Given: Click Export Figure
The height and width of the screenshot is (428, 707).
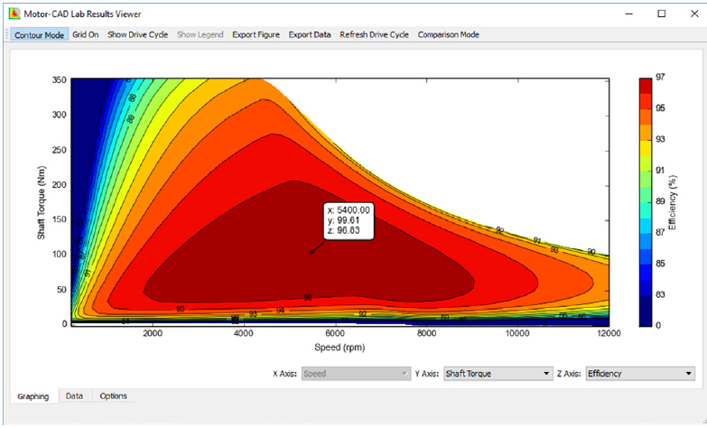Looking at the screenshot, I should coord(256,35).
